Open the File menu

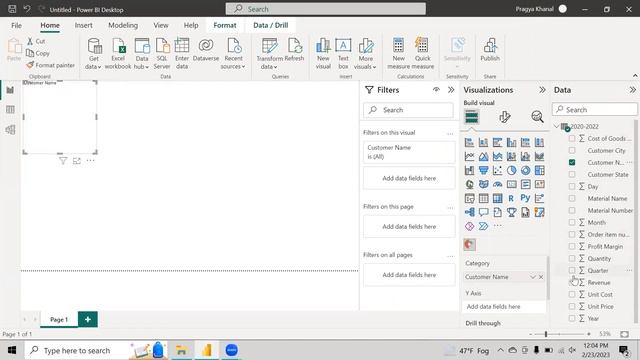coord(16,25)
